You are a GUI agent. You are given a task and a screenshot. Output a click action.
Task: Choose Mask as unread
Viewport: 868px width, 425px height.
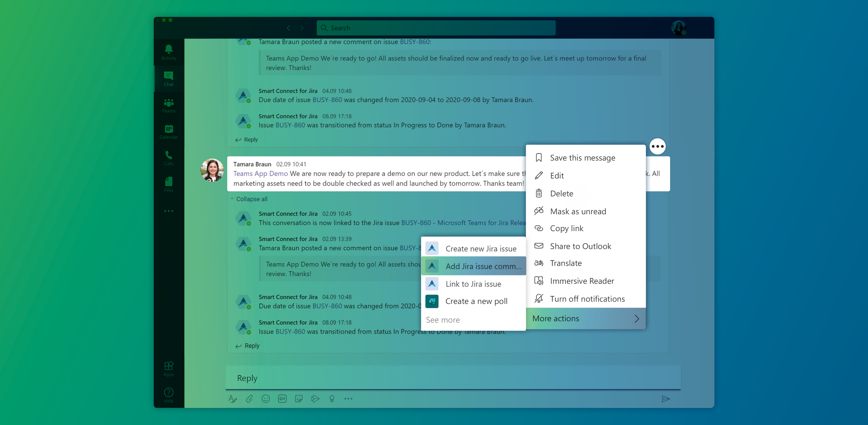pos(586,211)
